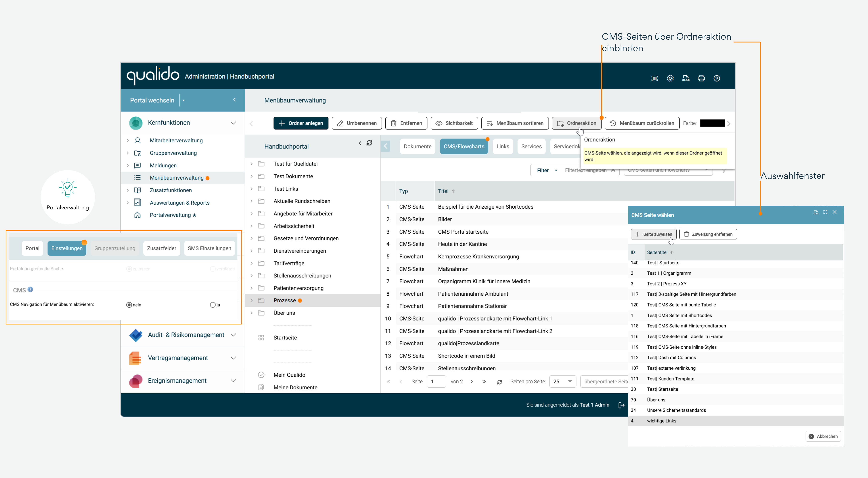Click the barcode scan icon in header
This screenshot has height=478, width=868.
coord(654,78)
